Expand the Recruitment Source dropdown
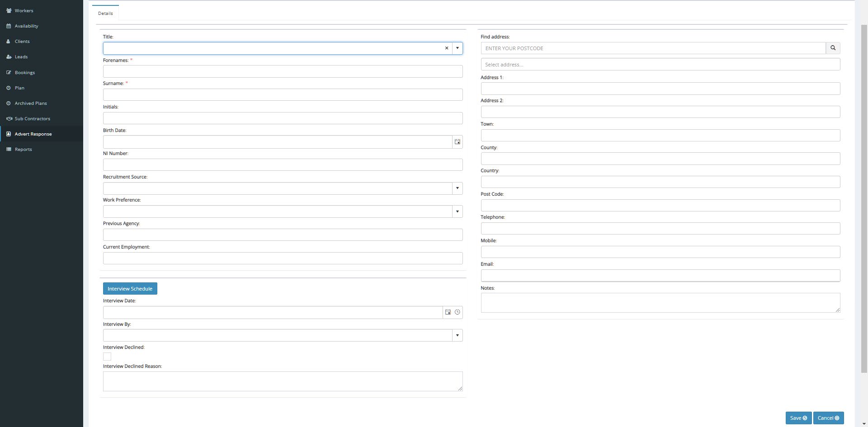 coord(457,188)
